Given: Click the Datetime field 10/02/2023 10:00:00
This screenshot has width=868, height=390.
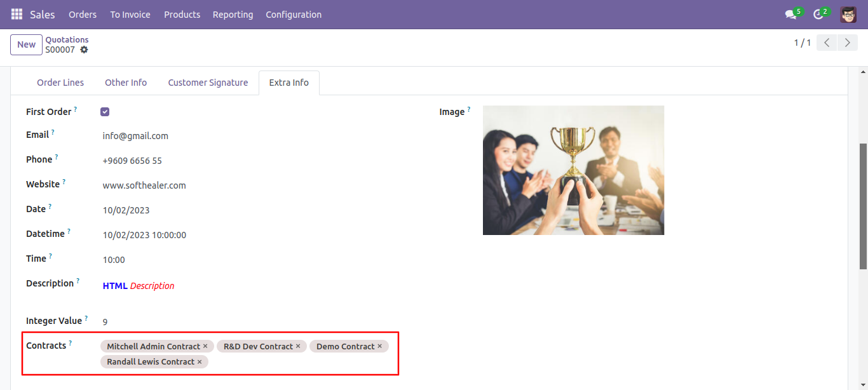Looking at the screenshot, I should 144,235.
